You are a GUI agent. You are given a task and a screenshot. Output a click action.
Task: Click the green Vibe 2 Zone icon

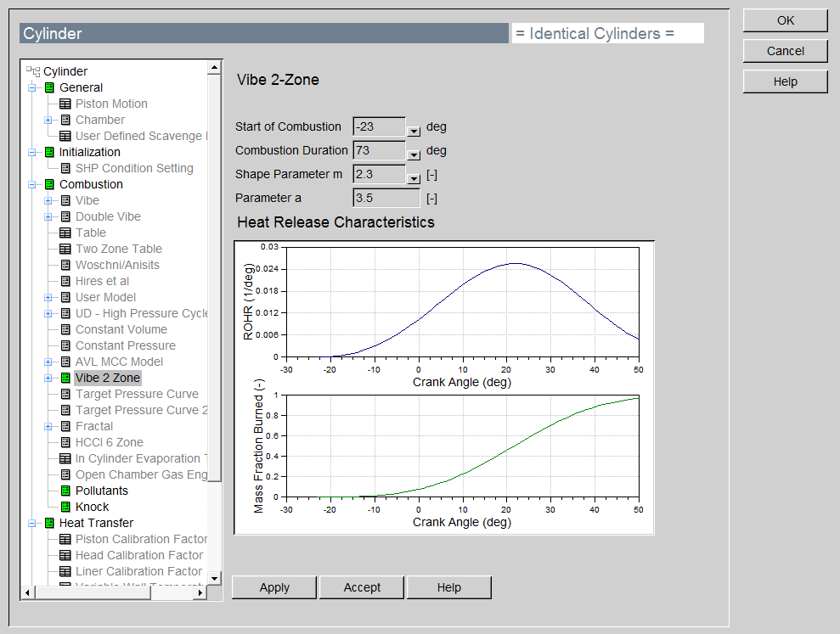click(x=65, y=378)
